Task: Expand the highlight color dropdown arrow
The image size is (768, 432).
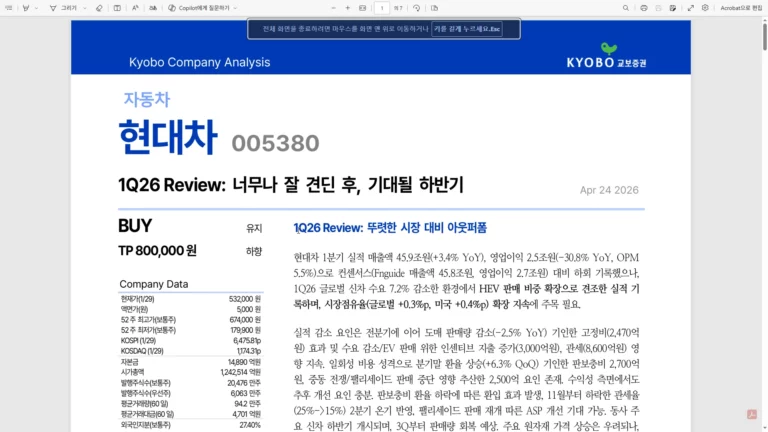Action: click(x=36, y=8)
